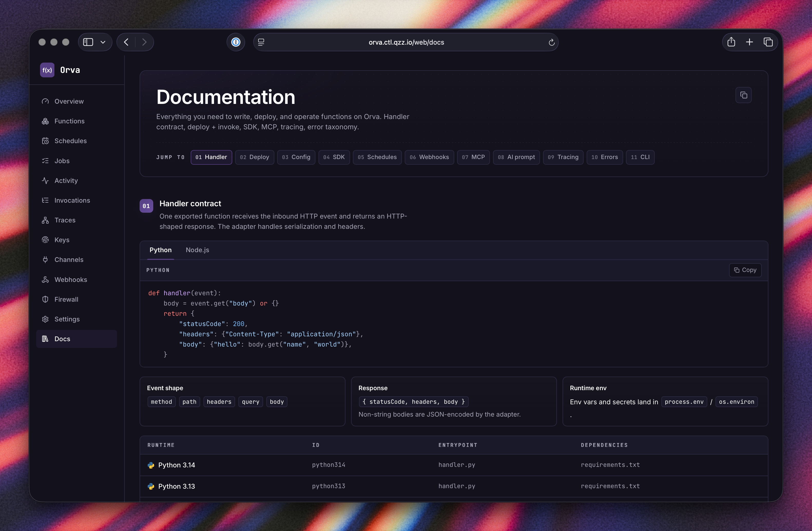
Task: Click the Firewall shield icon
Action: tap(45, 299)
